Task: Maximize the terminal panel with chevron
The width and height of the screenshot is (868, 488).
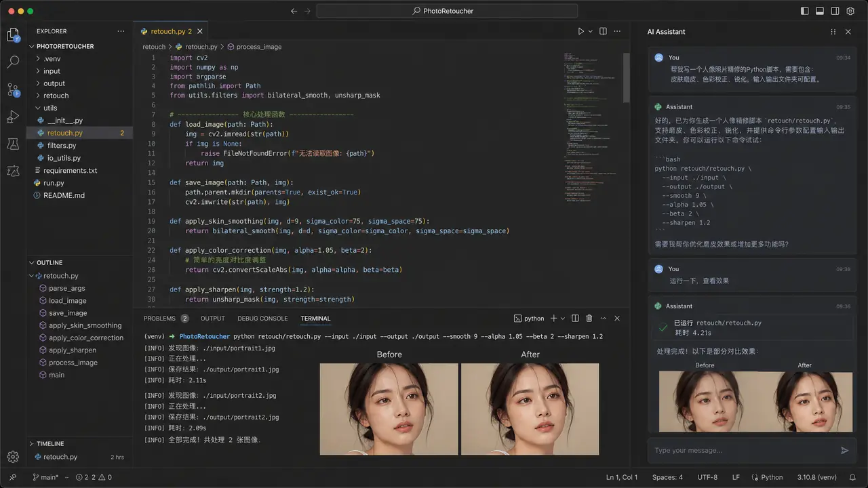Action: tap(603, 319)
